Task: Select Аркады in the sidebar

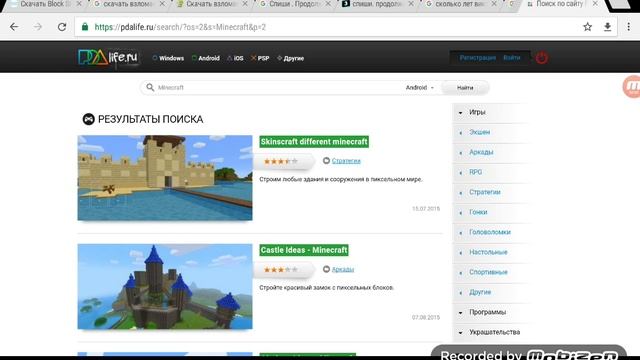Action: tap(481, 152)
